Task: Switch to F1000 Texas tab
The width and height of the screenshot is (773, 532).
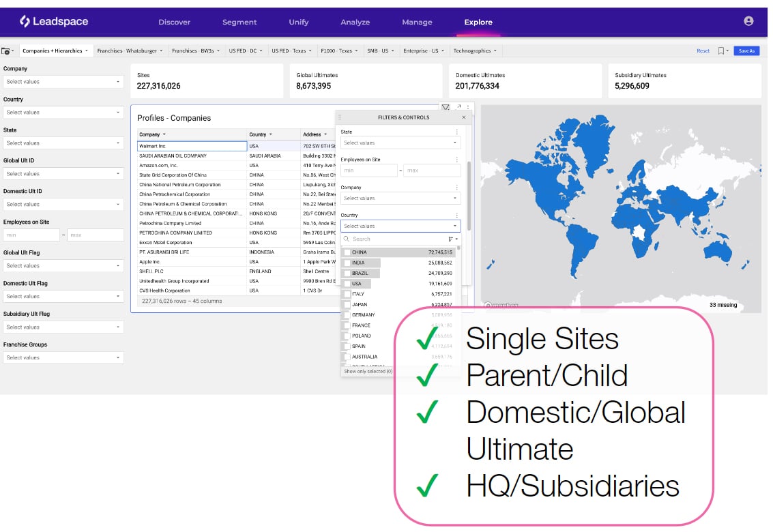Action: [x=339, y=50]
